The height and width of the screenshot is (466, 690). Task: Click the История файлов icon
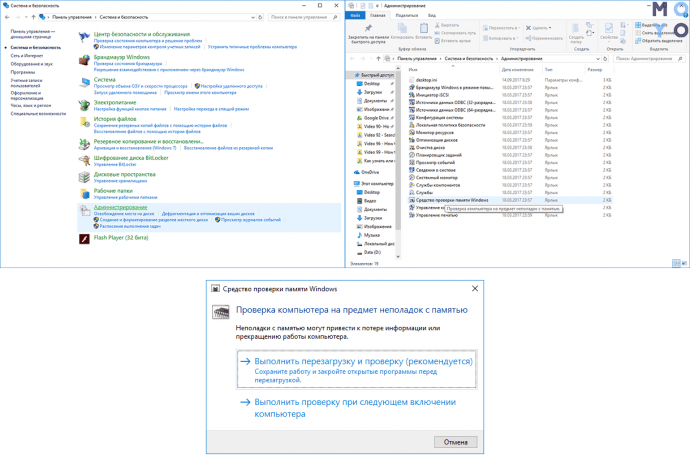click(x=84, y=122)
